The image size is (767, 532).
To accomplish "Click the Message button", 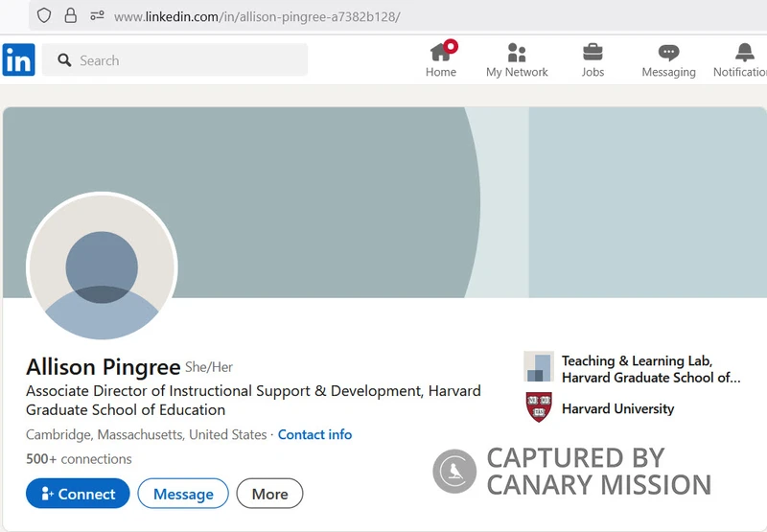I will point(183,494).
